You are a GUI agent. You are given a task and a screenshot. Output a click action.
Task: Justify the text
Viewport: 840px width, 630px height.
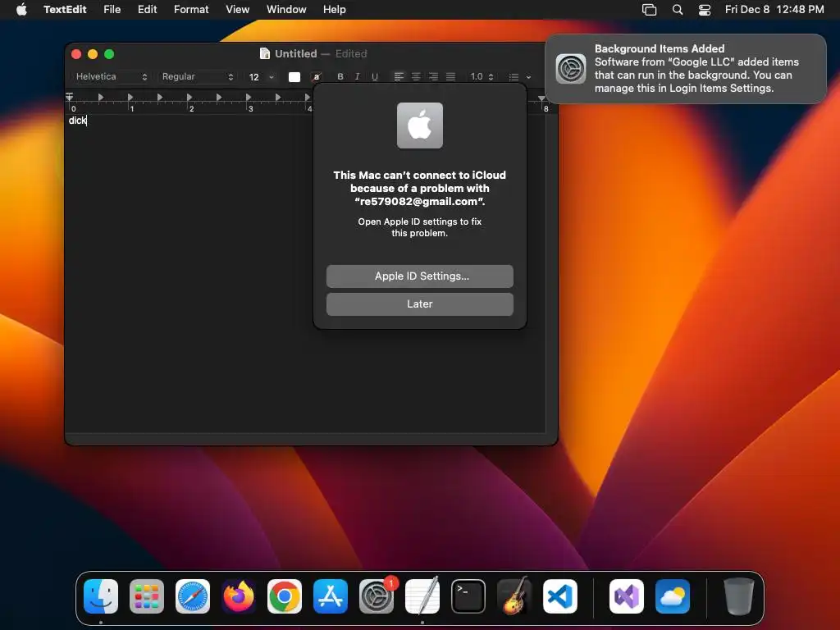pos(450,76)
